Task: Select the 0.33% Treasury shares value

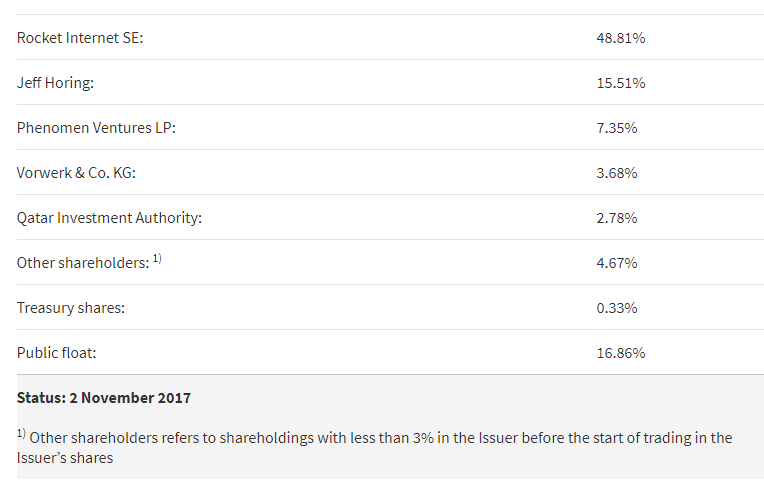Action: pos(616,308)
